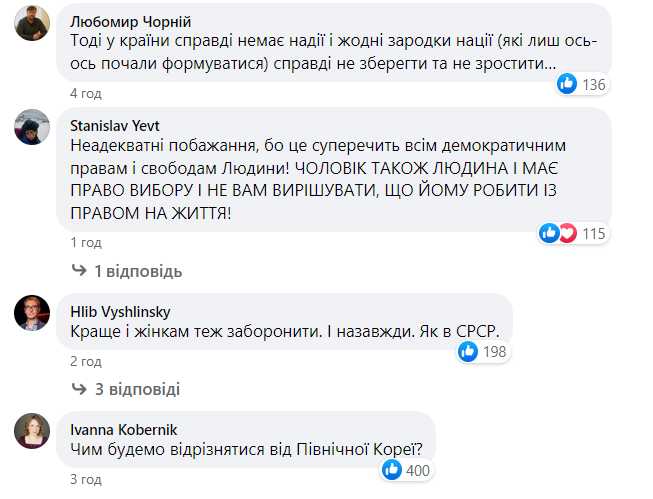Open the "3 год" timestamp link
The image size is (653, 499).
click(x=85, y=479)
